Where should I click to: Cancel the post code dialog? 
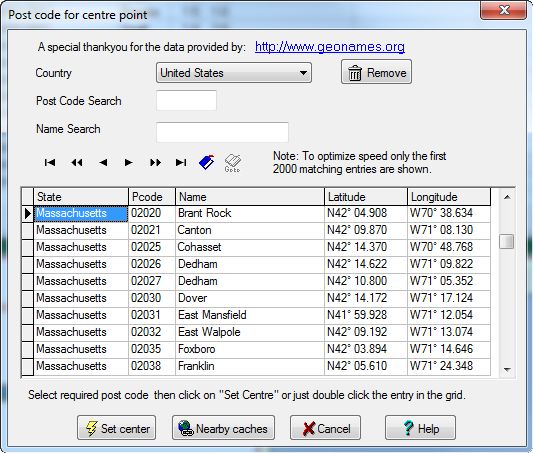click(x=325, y=428)
